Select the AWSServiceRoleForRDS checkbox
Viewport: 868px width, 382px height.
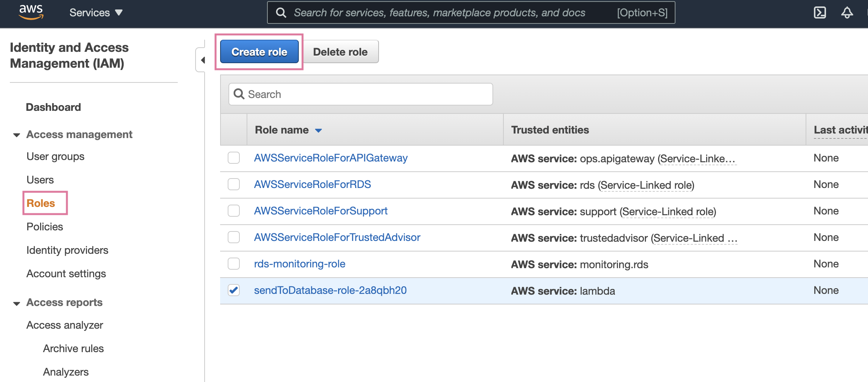(x=234, y=184)
